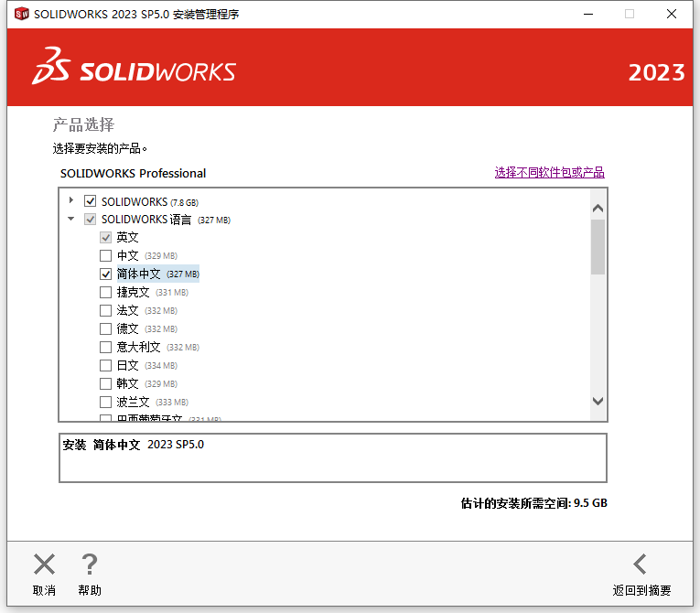Expand the SOLIDWORKS product tree node

pyautogui.click(x=71, y=200)
